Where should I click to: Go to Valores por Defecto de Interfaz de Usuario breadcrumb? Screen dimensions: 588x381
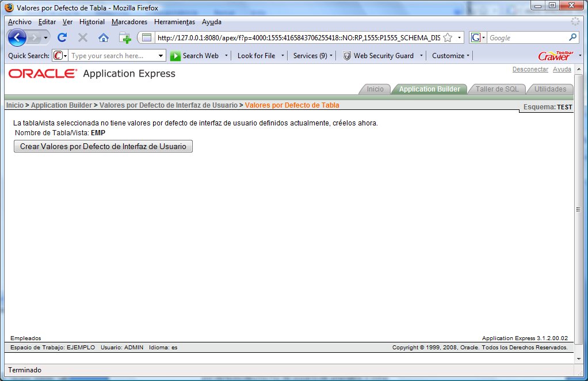coord(169,105)
